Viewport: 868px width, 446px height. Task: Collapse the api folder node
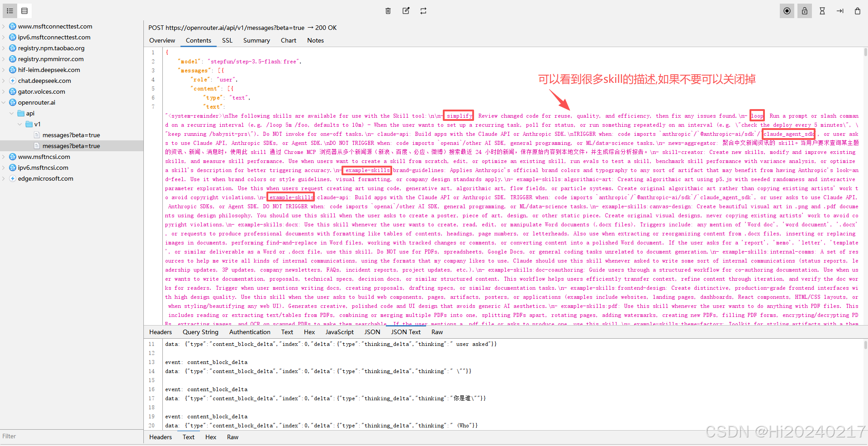point(12,113)
